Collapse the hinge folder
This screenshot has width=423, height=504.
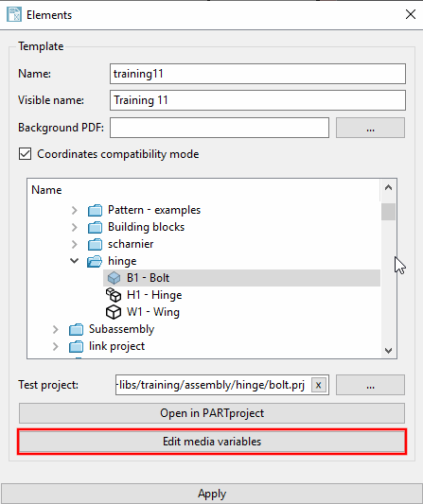[x=75, y=261]
